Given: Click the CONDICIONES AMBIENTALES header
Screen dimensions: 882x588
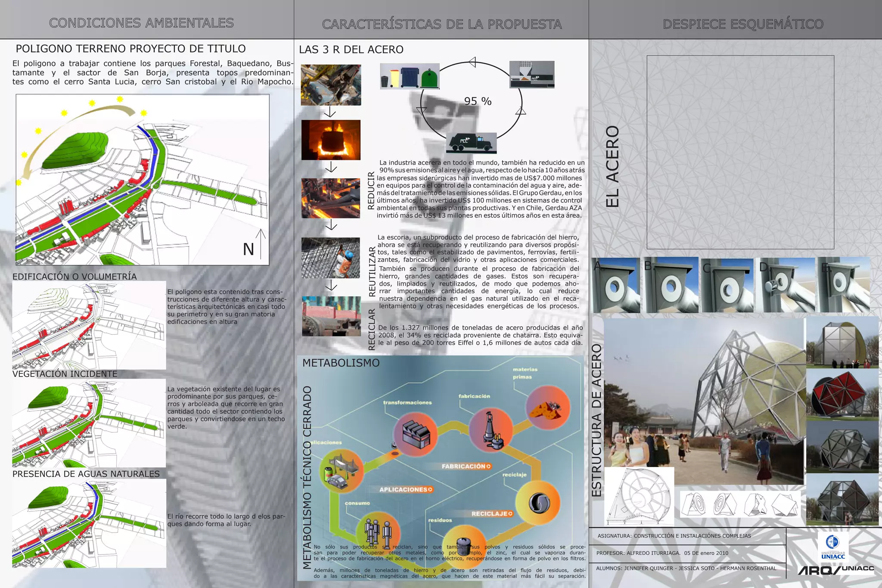Looking at the screenshot, I should 141,23.
